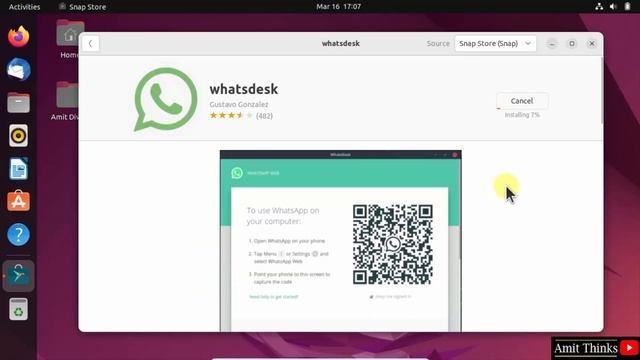Viewport: 640px width, 360px height.
Task: Click the installing progress bar
Action: [x=522, y=109]
